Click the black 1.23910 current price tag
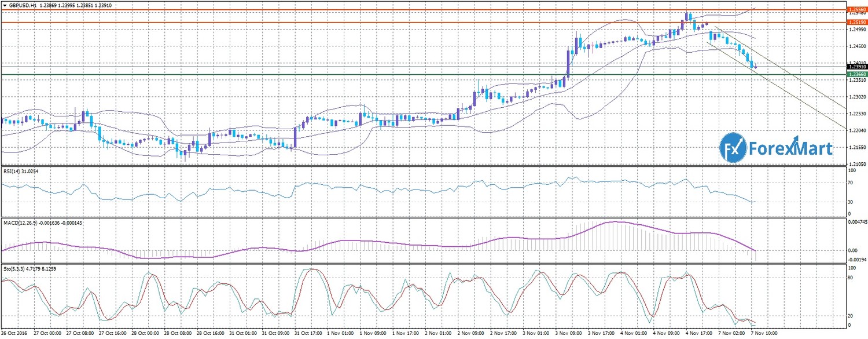The width and height of the screenshot is (868, 339). 856,67
